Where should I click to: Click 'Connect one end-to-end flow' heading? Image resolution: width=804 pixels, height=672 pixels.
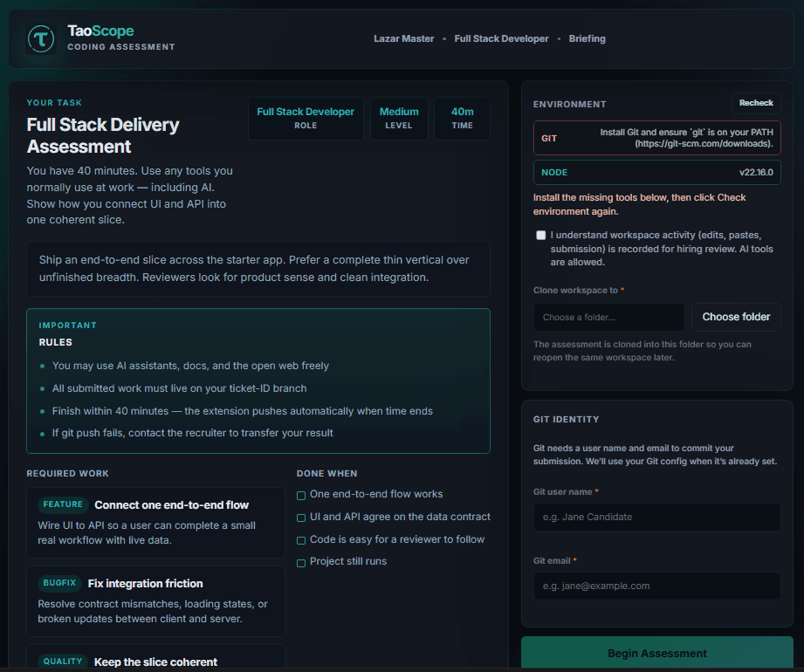coord(171,505)
